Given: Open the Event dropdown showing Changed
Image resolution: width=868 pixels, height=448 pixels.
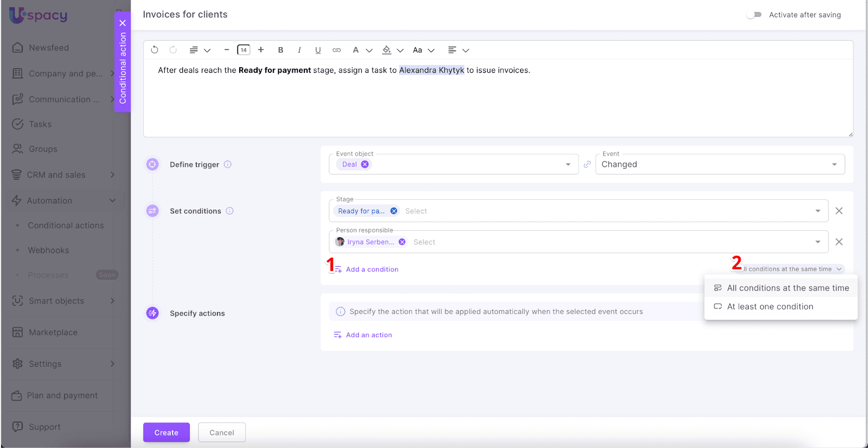Looking at the screenshot, I should click(x=719, y=165).
